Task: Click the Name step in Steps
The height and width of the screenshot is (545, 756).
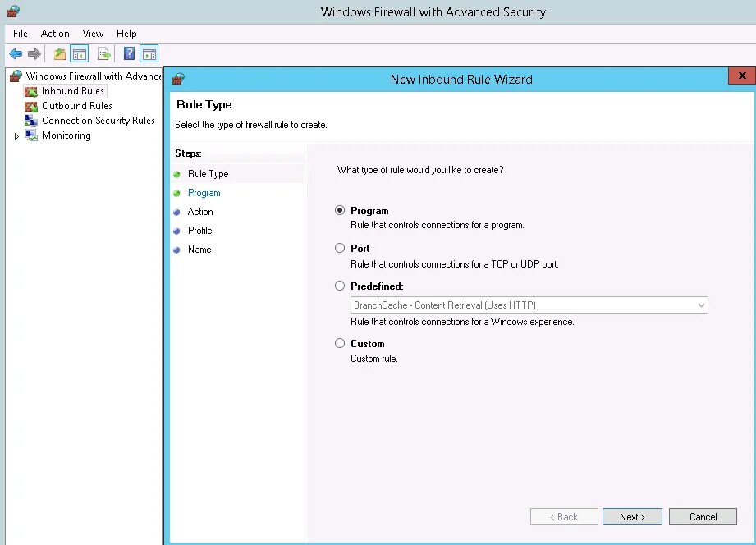Action: (x=199, y=250)
